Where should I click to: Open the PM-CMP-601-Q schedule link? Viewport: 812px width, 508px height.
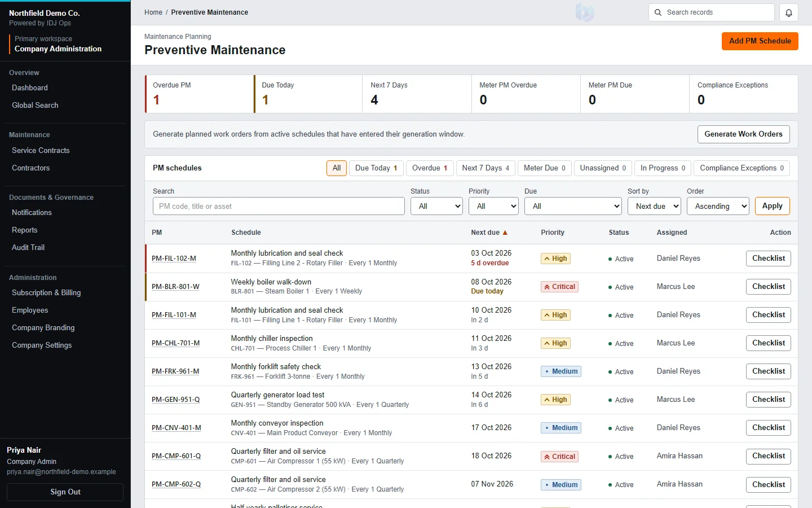[176, 456]
